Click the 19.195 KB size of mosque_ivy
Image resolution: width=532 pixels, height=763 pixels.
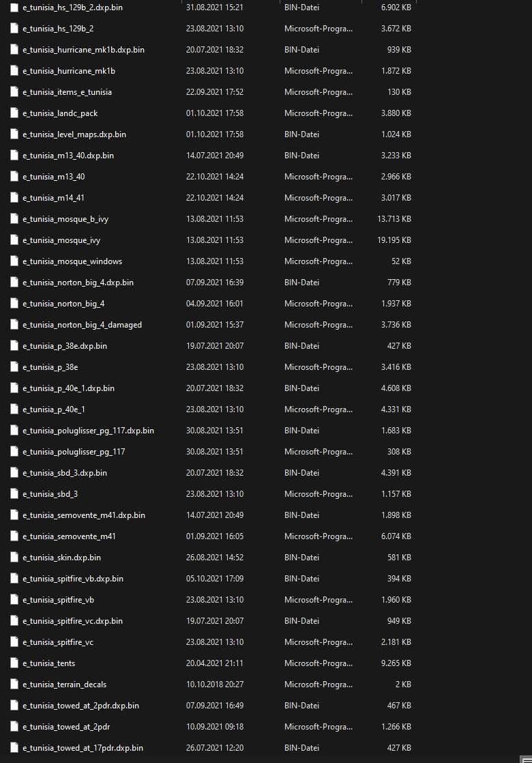pyautogui.click(x=394, y=240)
